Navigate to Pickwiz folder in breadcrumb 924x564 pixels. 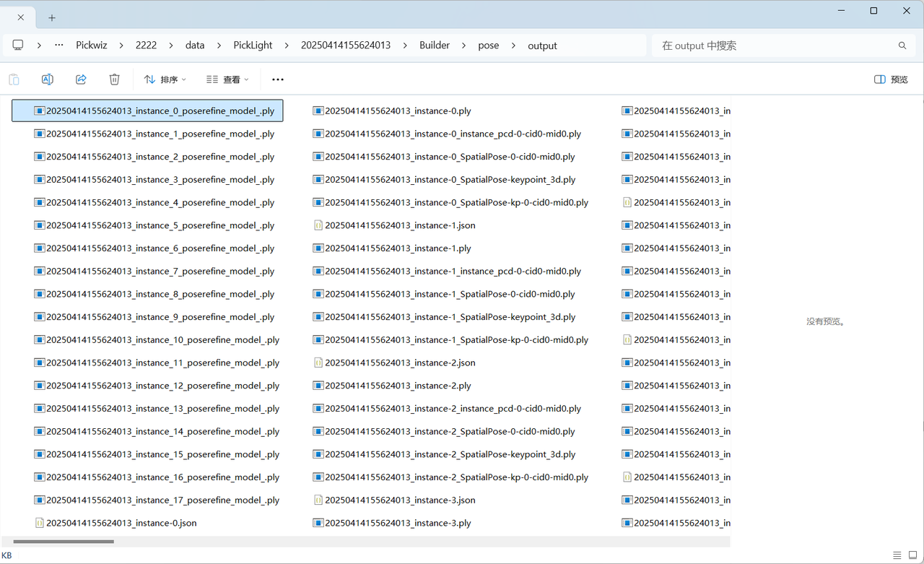tap(92, 45)
